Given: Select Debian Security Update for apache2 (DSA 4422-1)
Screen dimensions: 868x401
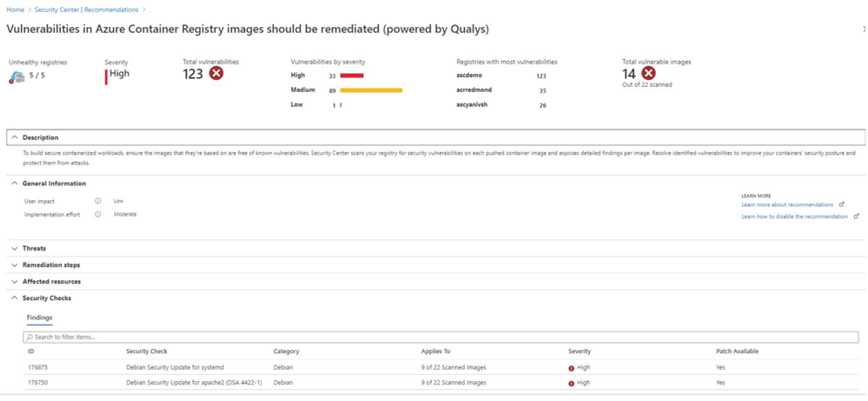Looking at the screenshot, I should pyautogui.click(x=195, y=383).
